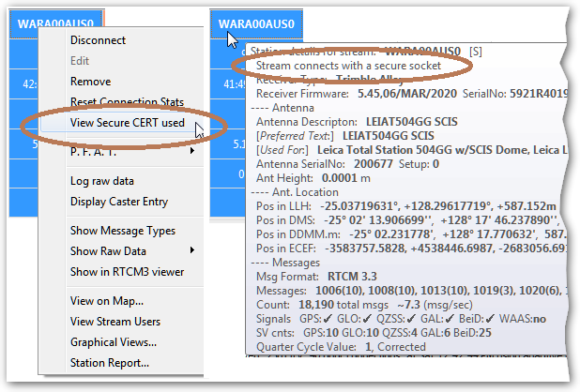Screen dimensions: 580x392
Task: Select Log raw data
Action: (101, 181)
